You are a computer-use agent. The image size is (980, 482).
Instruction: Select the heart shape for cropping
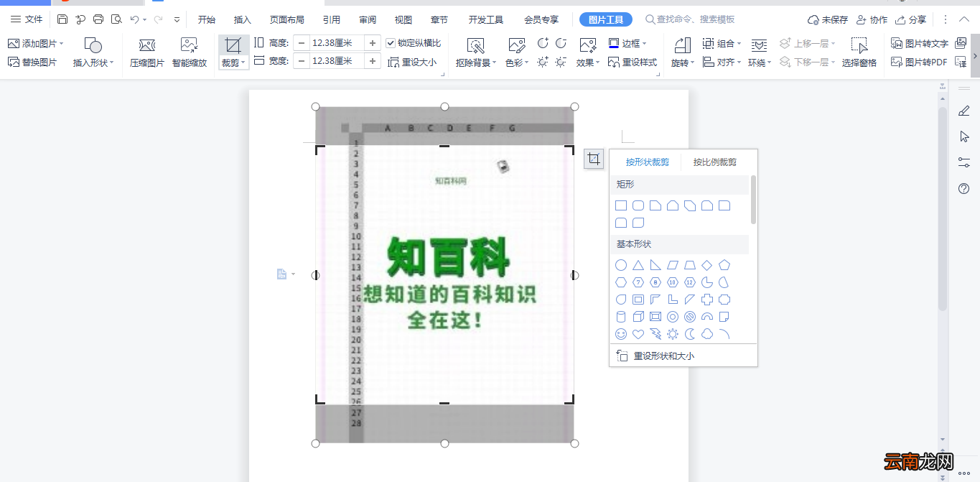click(638, 334)
